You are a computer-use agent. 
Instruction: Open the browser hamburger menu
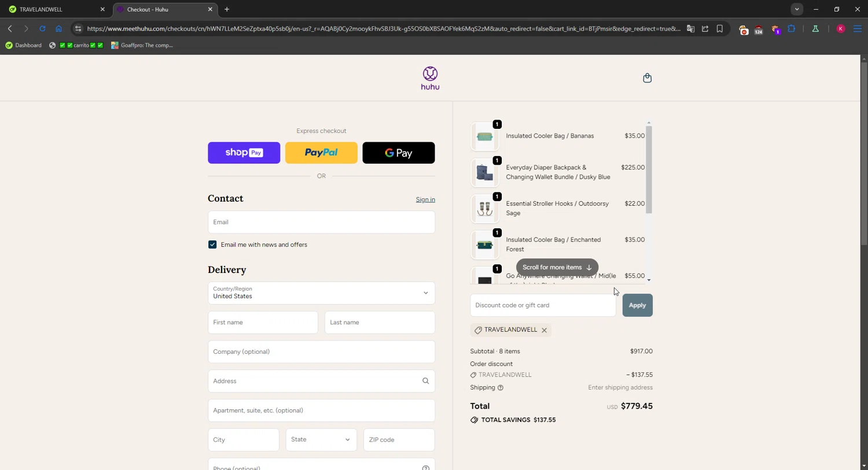click(858, 28)
